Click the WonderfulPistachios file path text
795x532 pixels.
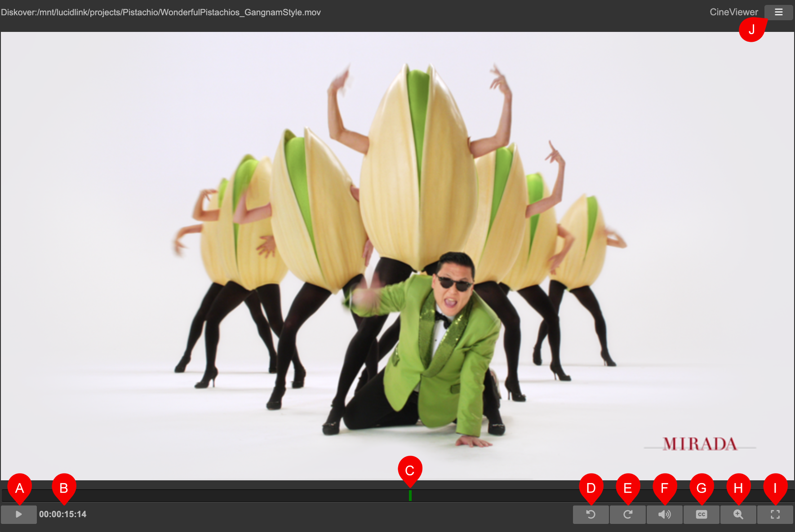162,12
